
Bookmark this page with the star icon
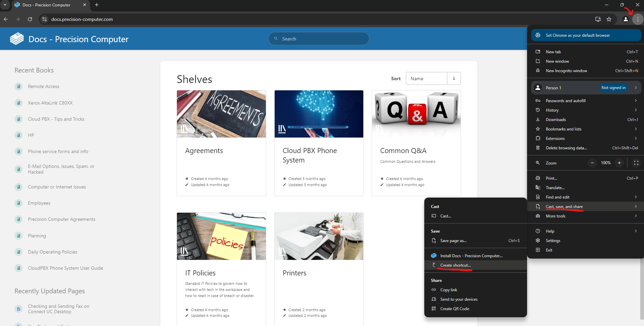[x=609, y=19]
